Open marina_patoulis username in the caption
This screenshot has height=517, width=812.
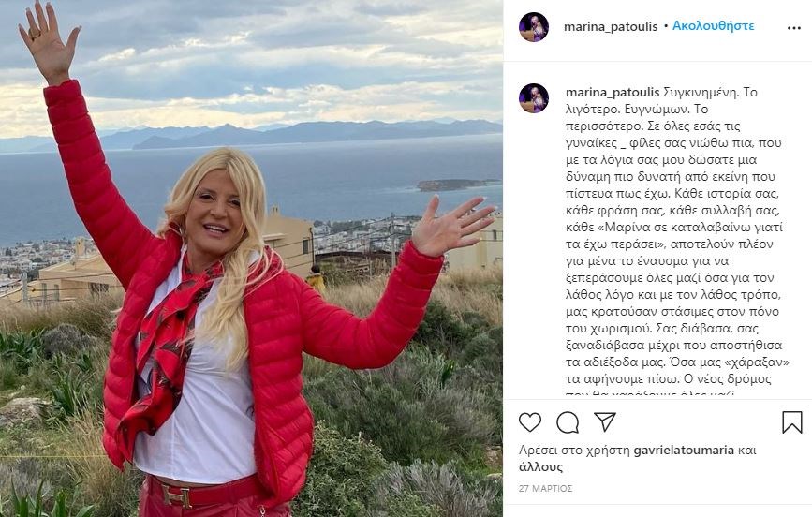point(613,93)
